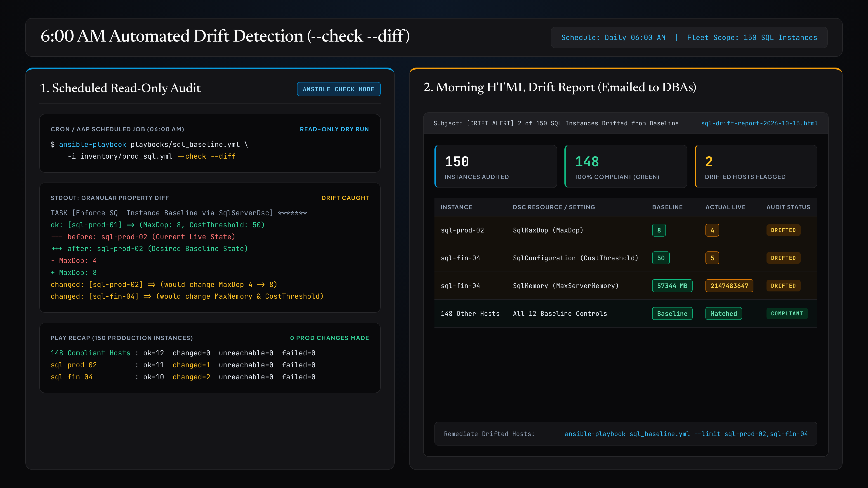This screenshot has height=488, width=868.
Task: Click the 0 PROD CHANGES MADE label
Action: [x=330, y=338]
